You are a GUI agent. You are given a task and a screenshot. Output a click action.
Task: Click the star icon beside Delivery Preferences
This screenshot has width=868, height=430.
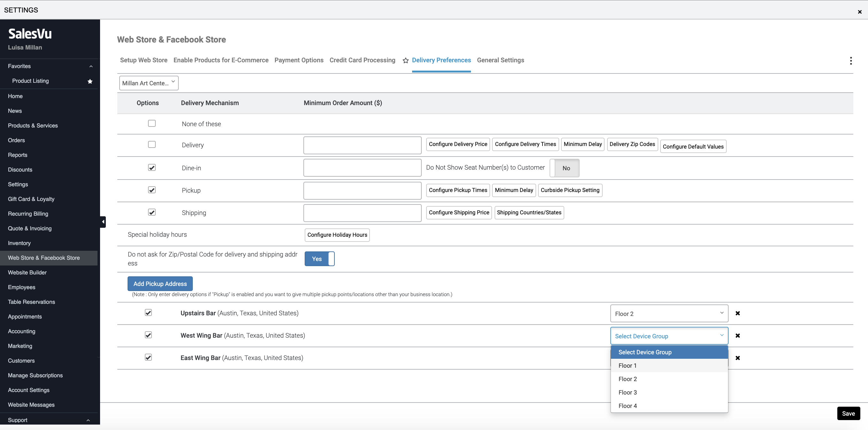click(406, 60)
